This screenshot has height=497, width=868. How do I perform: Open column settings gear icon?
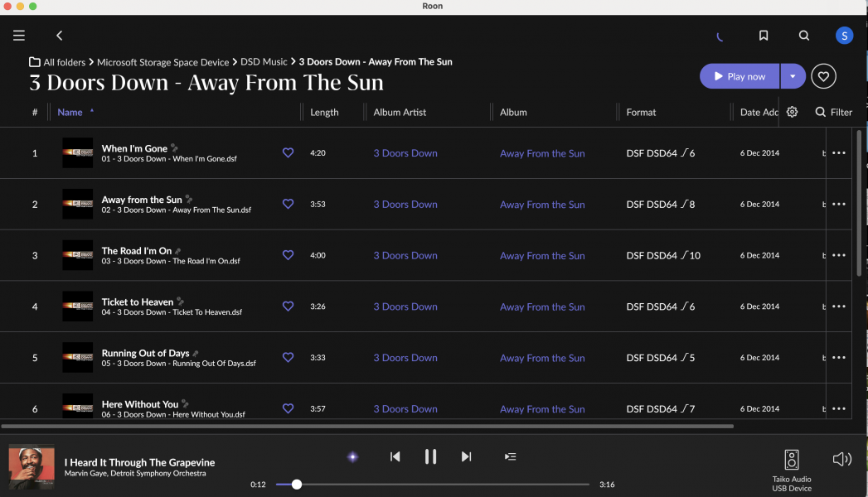point(793,112)
